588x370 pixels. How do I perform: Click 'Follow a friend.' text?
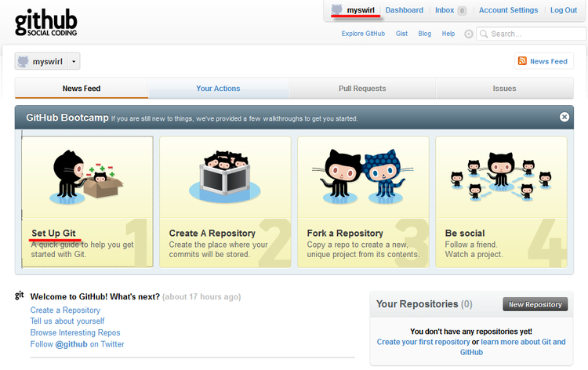(x=471, y=245)
